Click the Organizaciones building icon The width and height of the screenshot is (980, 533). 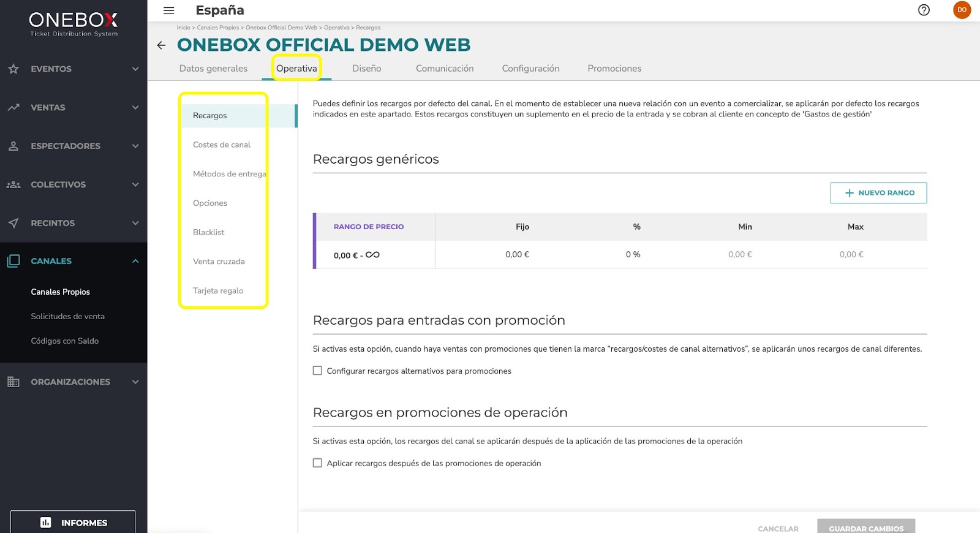[13, 382]
